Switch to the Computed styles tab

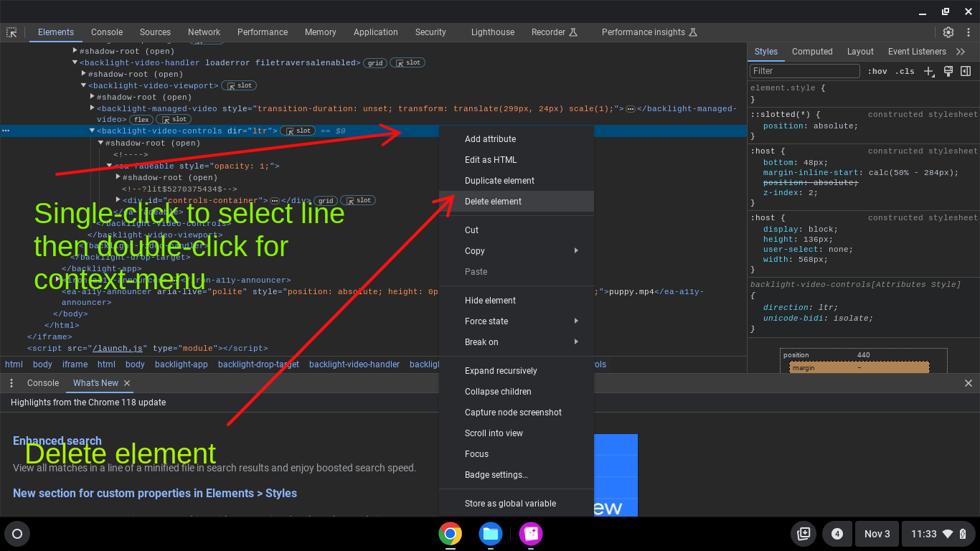click(812, 52)
